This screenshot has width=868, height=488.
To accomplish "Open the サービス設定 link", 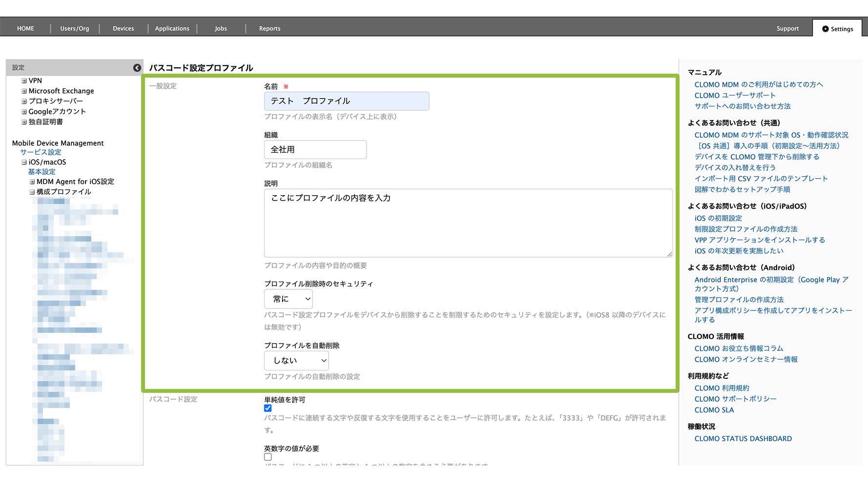I will tap(41, 152).
